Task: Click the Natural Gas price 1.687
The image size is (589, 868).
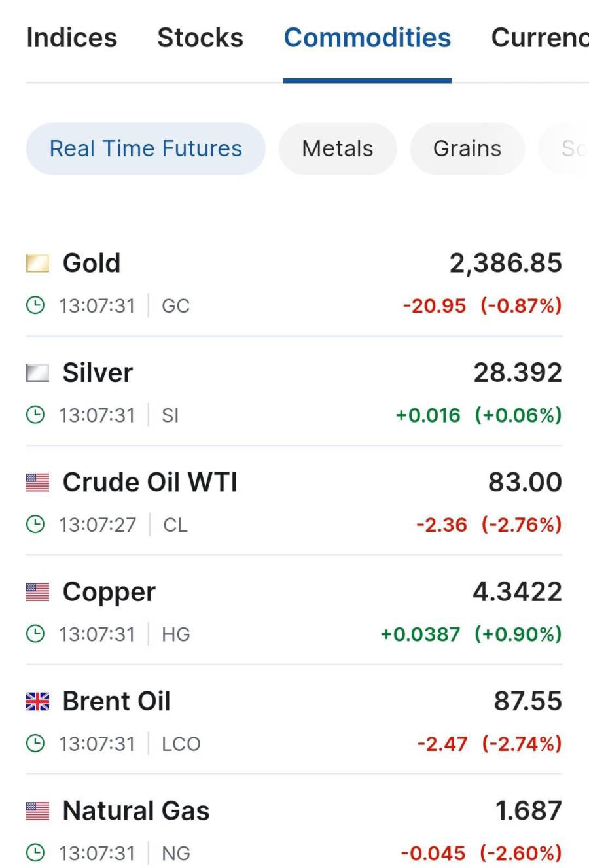Action: tap(528, 810)
